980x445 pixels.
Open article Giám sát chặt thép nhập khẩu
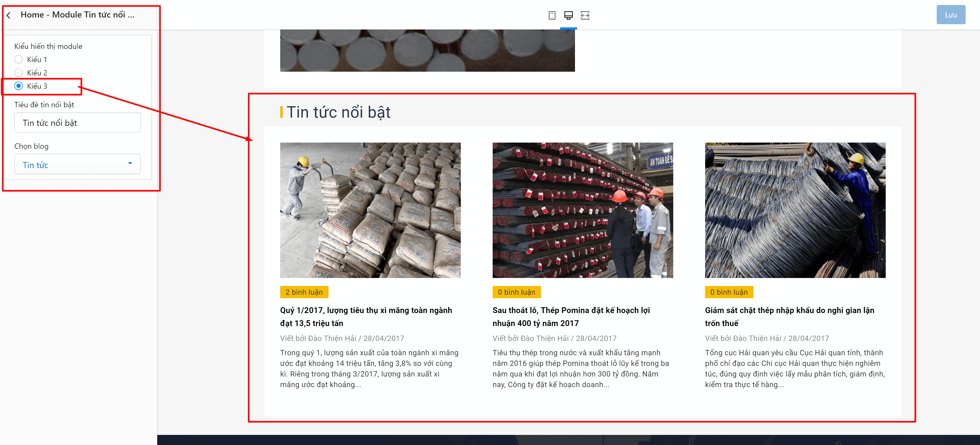[x=789, y=316]
